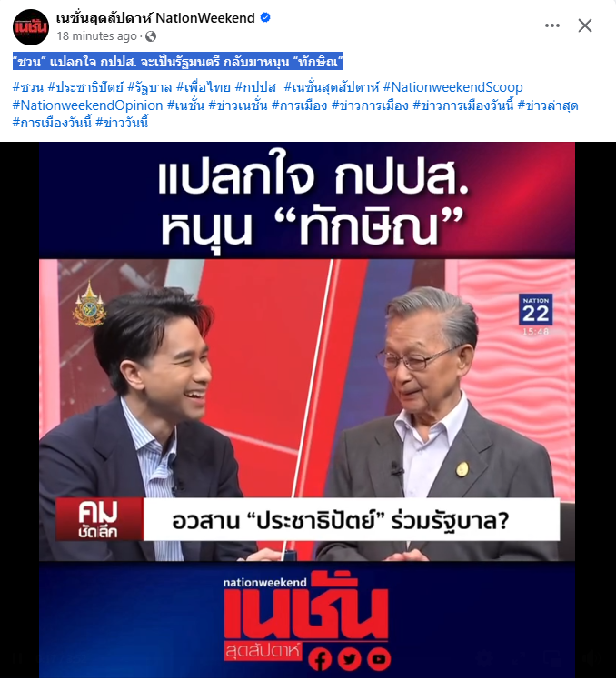Open the #NationweekendOpinion hashtag
The width and height of the screenshot is (616, 681).
coord(88,105)
